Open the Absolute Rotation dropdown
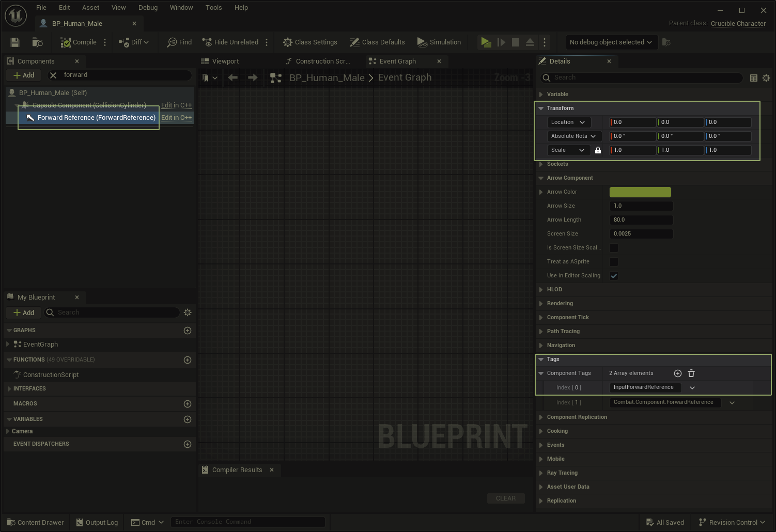The image size is (776, 532). tap(574, 136)
